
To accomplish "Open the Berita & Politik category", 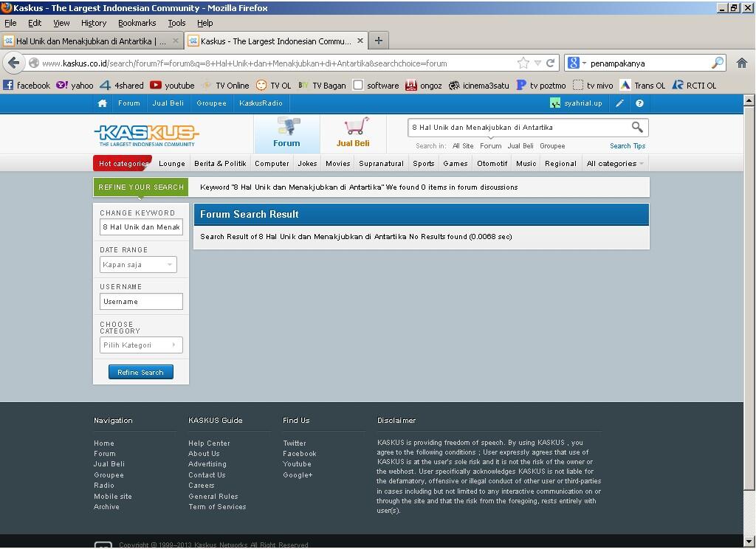I will 220,163.
